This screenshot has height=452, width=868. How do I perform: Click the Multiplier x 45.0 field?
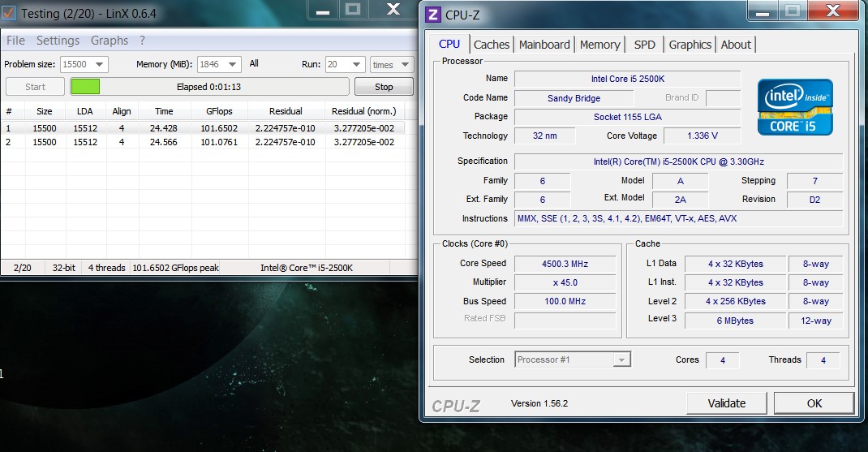(565, 282)
